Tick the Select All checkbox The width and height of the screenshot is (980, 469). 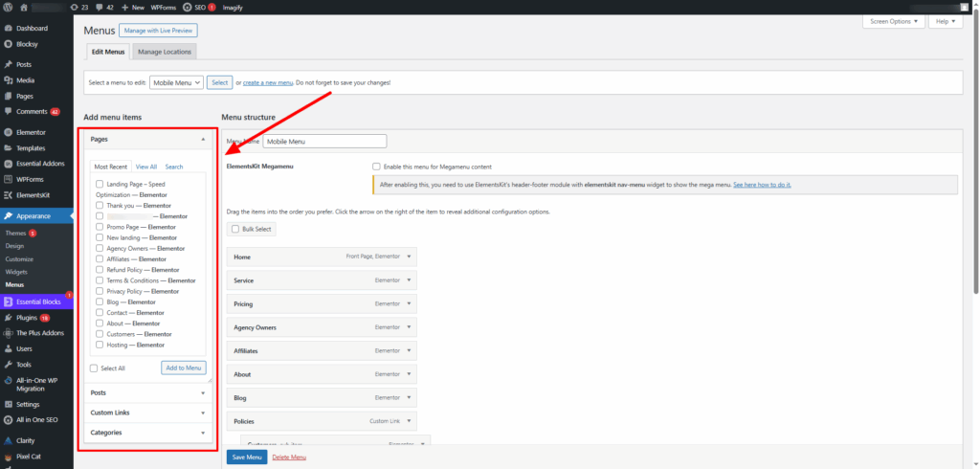[94, 368]
